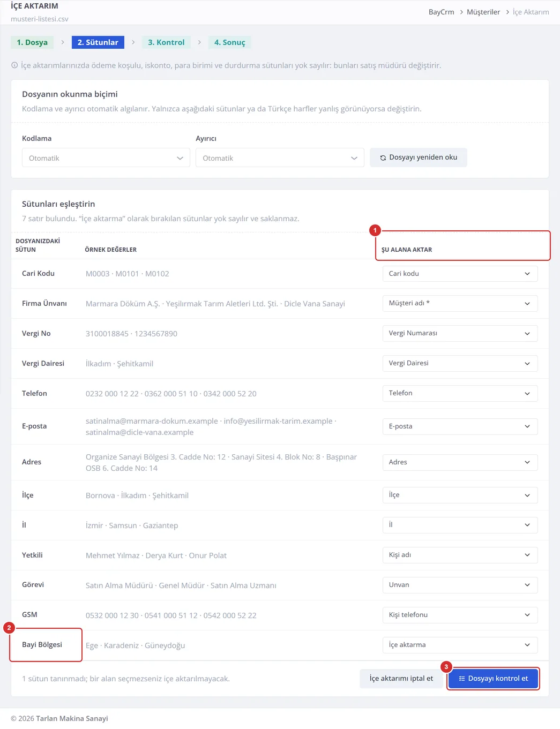Click the info icon beside the import notice
Screen dimensions: 560x729
(x=14, y=65)
